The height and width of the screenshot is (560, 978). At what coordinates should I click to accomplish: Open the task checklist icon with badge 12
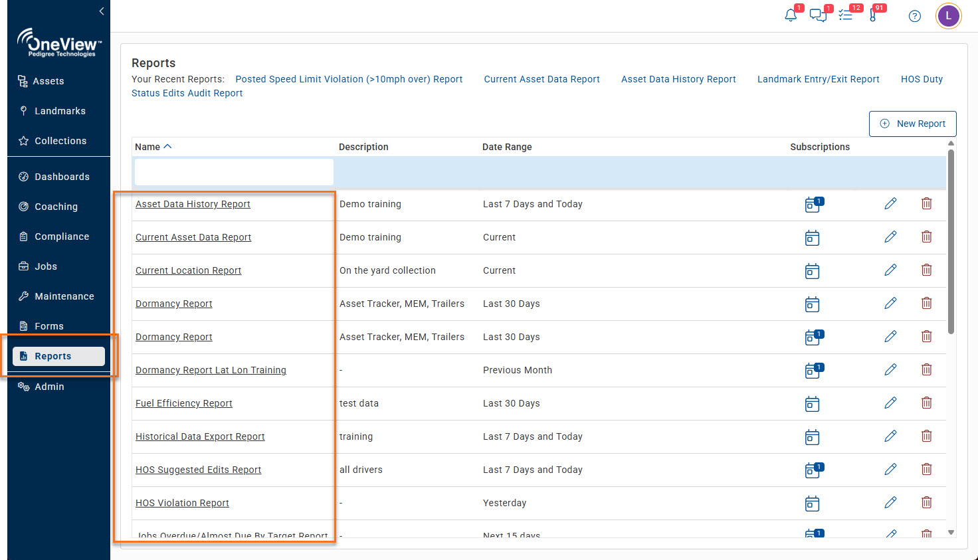(x=845, y=15)
